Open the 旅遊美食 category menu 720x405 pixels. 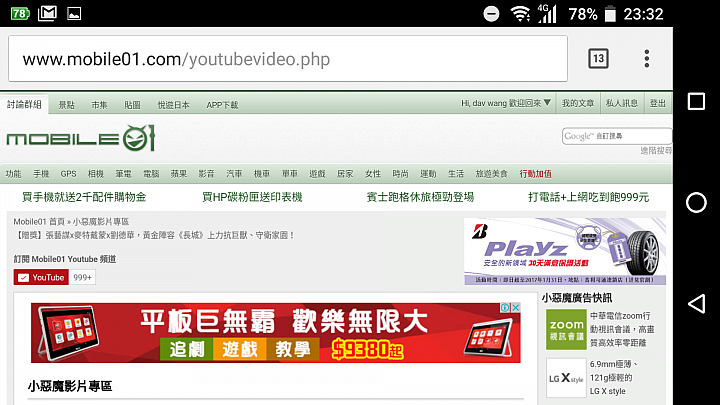492,174
